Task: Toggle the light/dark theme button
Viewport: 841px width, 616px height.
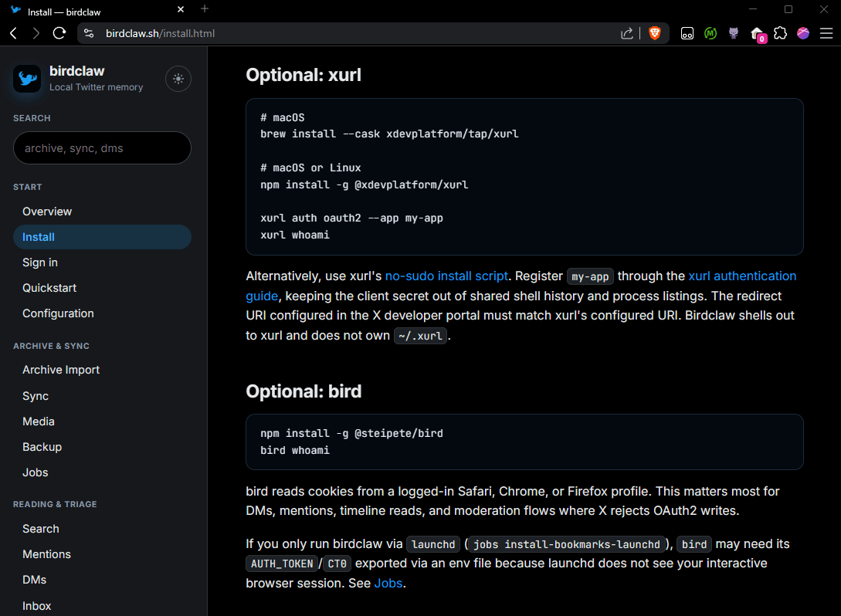Action: pyautogui.click(x=178, y=79)
